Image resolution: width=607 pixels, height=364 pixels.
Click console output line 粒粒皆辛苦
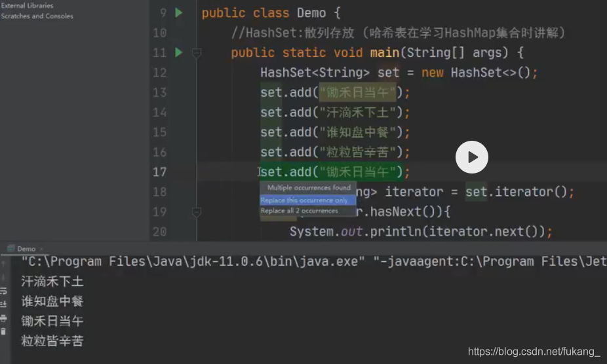pos(52,341)
